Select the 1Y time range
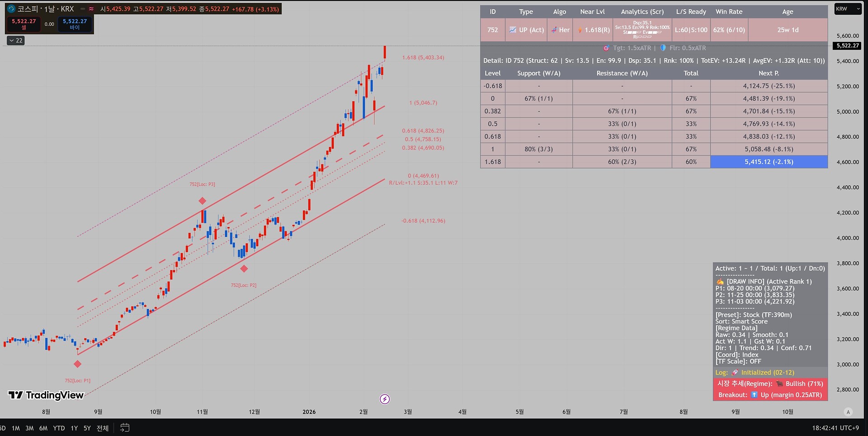This screenshot has height=436, width=868. point(74,428)
